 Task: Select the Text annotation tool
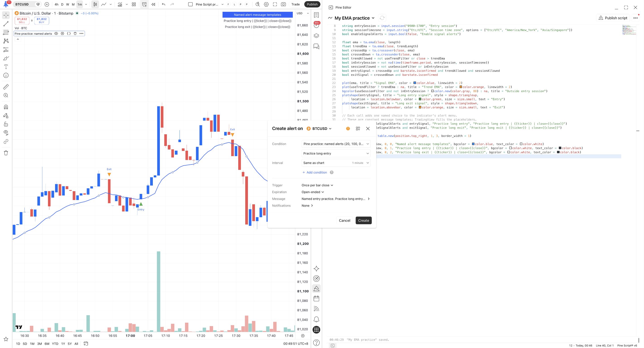6,67
